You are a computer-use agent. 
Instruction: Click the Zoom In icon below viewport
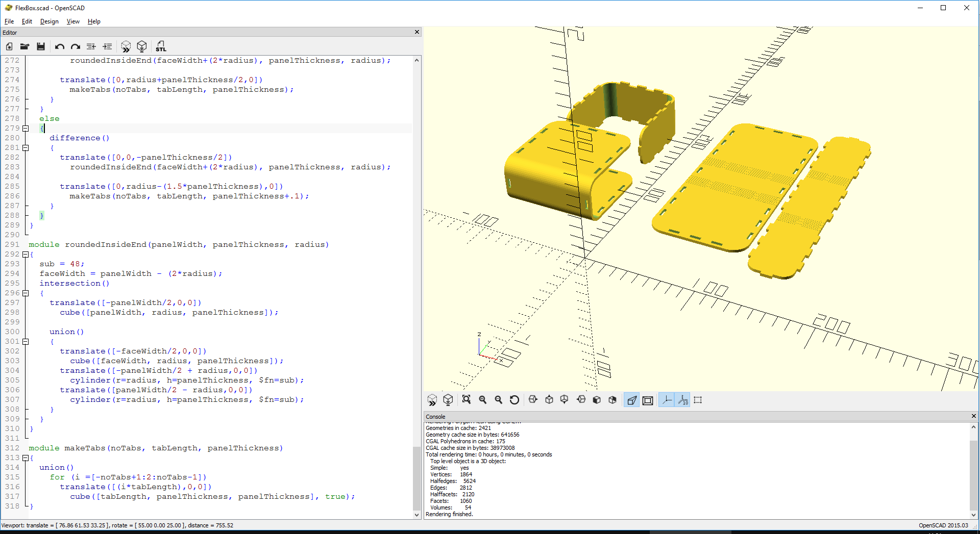[483, 400]
